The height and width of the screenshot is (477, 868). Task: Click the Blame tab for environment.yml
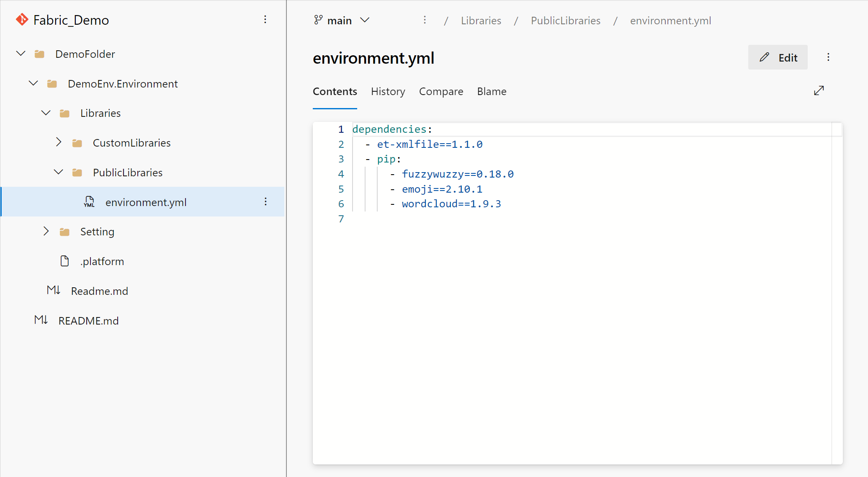pos(491,91)
